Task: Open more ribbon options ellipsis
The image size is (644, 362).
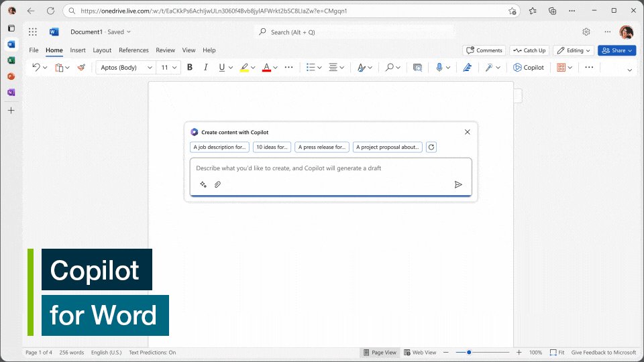Action: click(x=589, y=67)
